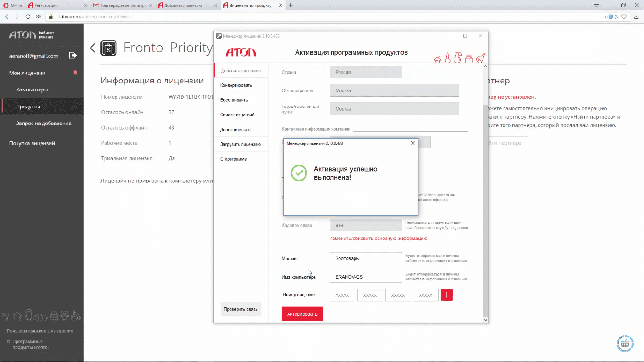The height and width of the screenshot is (362, 644).
Task: Click the Осталось онлайн value 37
Action: click(x=172, y=112)
